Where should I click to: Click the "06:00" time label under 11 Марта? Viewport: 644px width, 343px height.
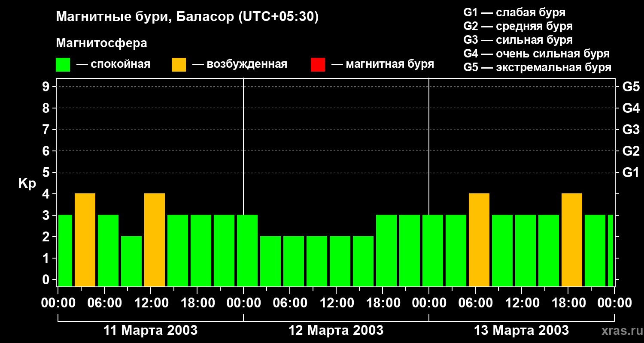coord(104,303)
